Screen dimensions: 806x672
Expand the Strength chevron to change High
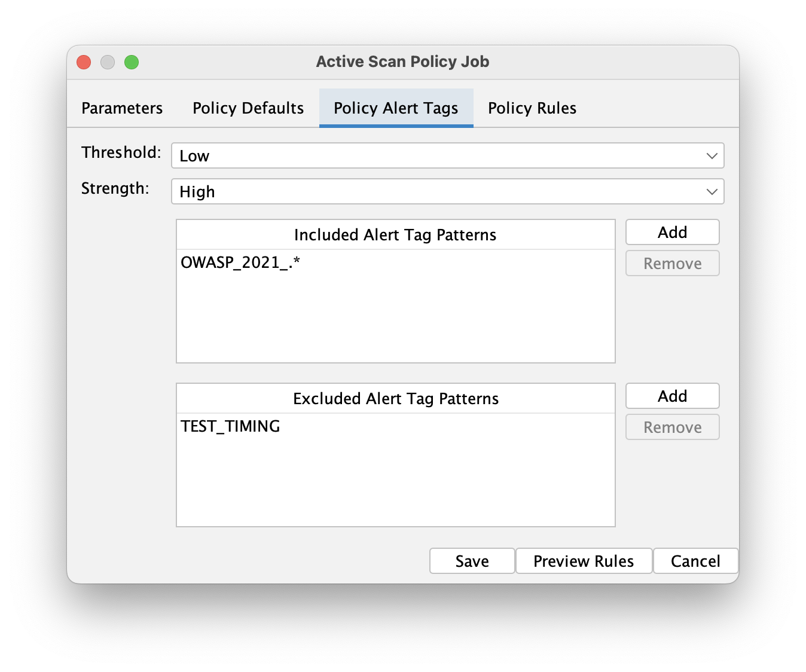click(x=711, y=191)
